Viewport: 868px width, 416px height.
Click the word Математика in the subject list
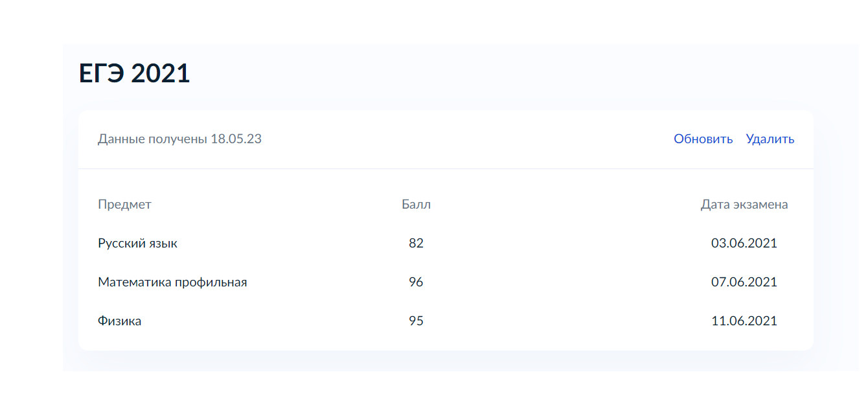coord(135,283)
